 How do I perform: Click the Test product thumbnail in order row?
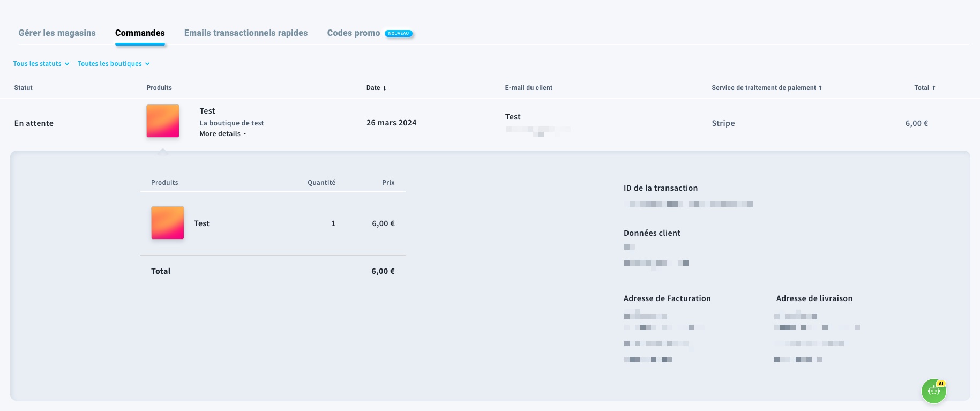163,121
